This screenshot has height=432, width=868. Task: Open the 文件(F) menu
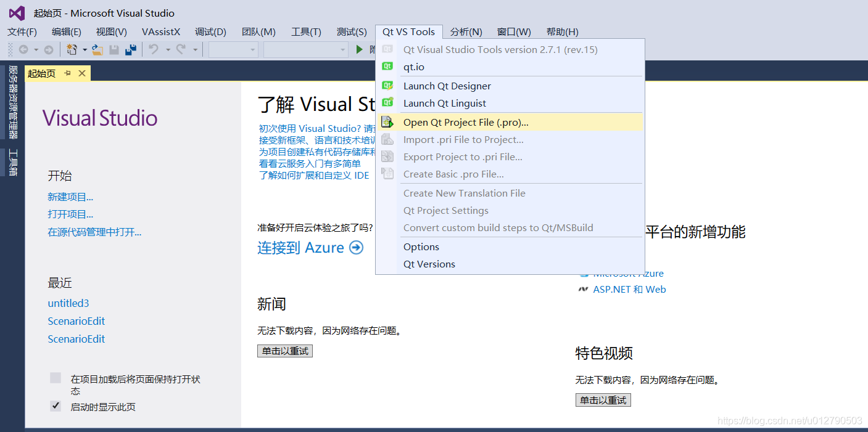pyautogui.click(x=22, y=32)
